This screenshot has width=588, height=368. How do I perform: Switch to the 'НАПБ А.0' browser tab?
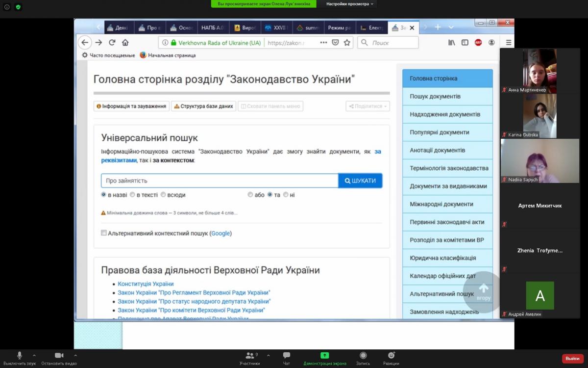click(x=213, y=28)
